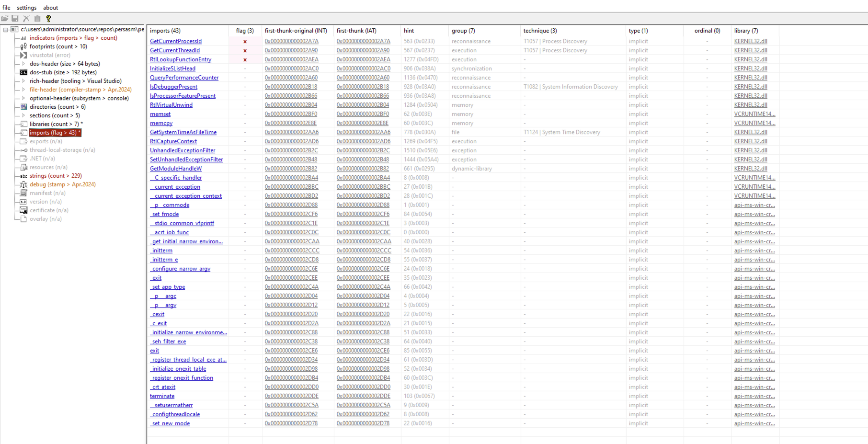Click the directories table icon
This screenshot has height=444, width=868.
pyautogui.click(x=23, y=107)
